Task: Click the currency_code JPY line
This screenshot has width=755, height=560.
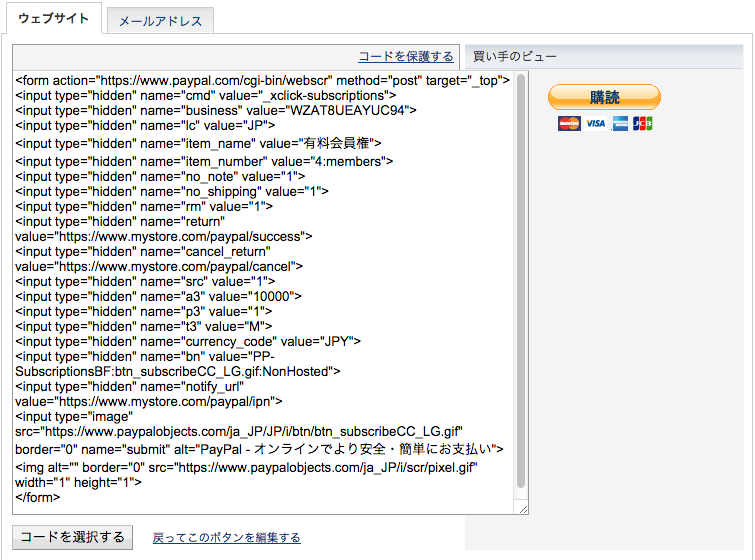Action: [188, 341]
